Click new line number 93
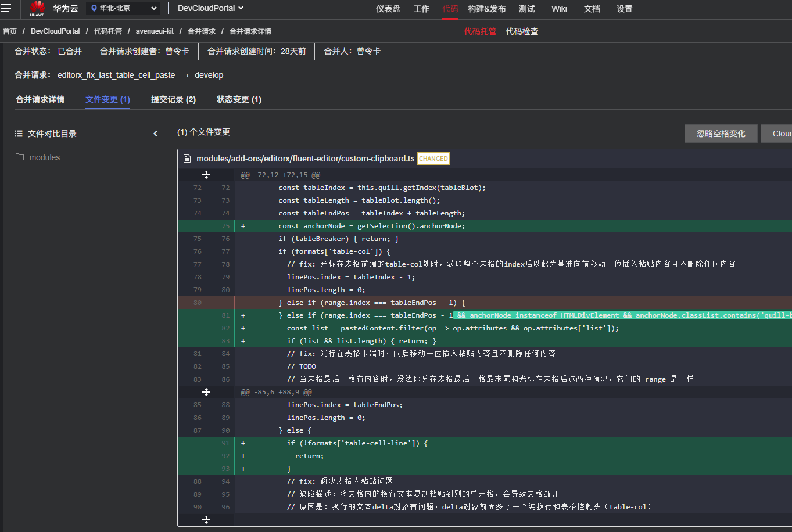 (x=225, y=469)
